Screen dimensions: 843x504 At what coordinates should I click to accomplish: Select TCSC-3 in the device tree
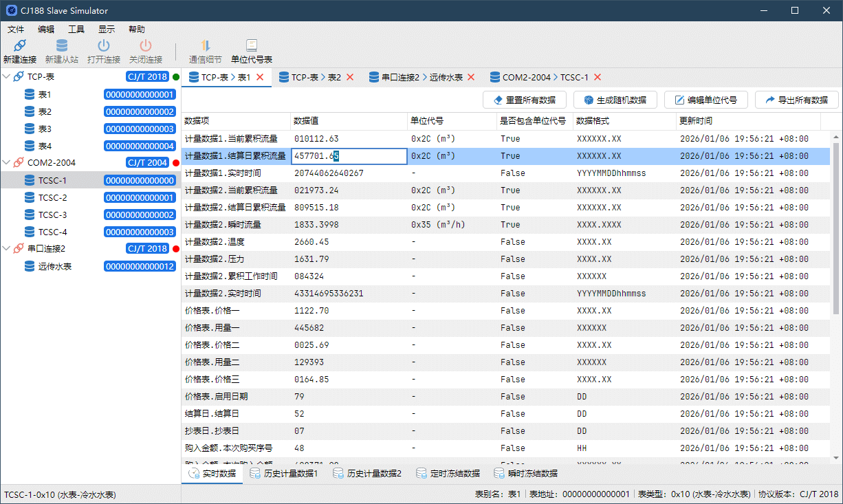click(52, 215)
